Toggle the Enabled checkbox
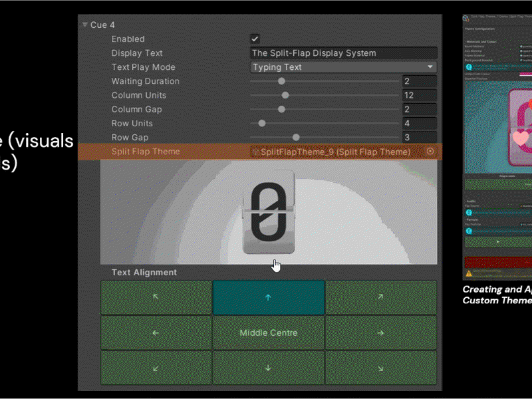This screenshot has height=399, width=532. pyautogui.click(x=255, y=39)
